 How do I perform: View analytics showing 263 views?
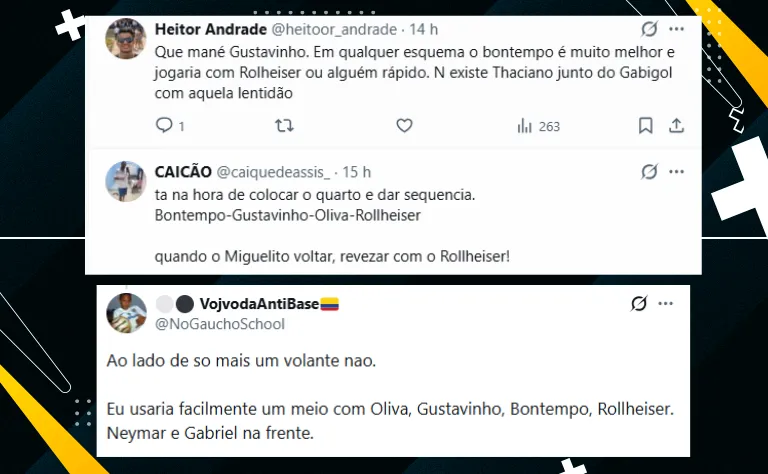pos(538,126)
